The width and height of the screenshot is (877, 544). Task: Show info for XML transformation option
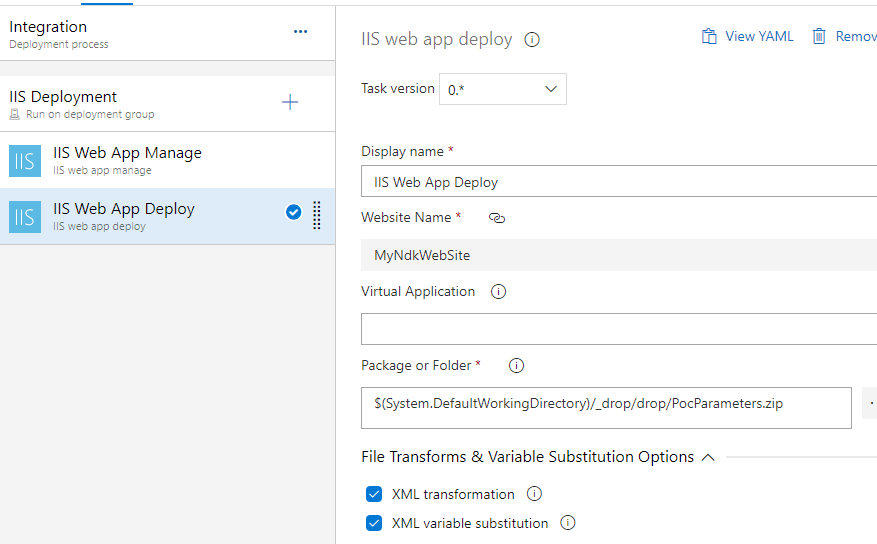534,494
